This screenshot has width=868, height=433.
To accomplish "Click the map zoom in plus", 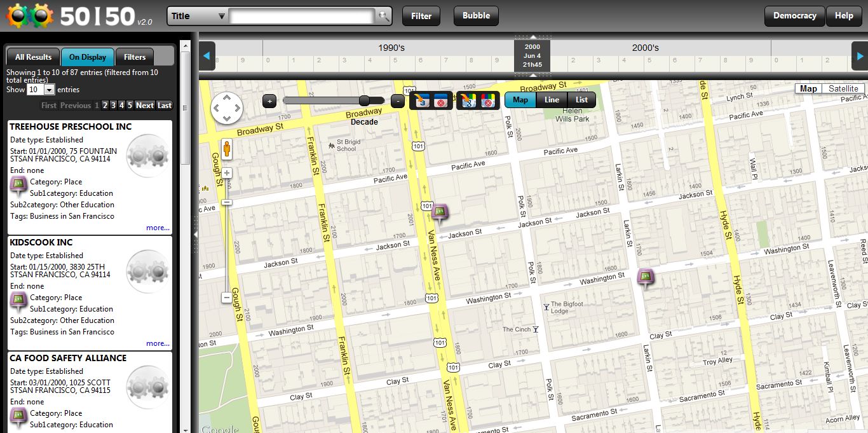I will [227, 173].
